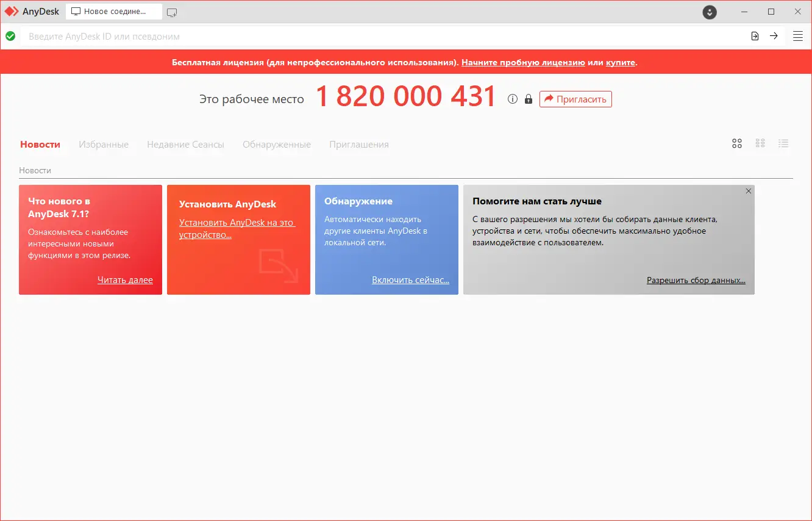The image size is (812, 521).
Task: Click the lock icon beside the ID
Action: click(529, 99)
